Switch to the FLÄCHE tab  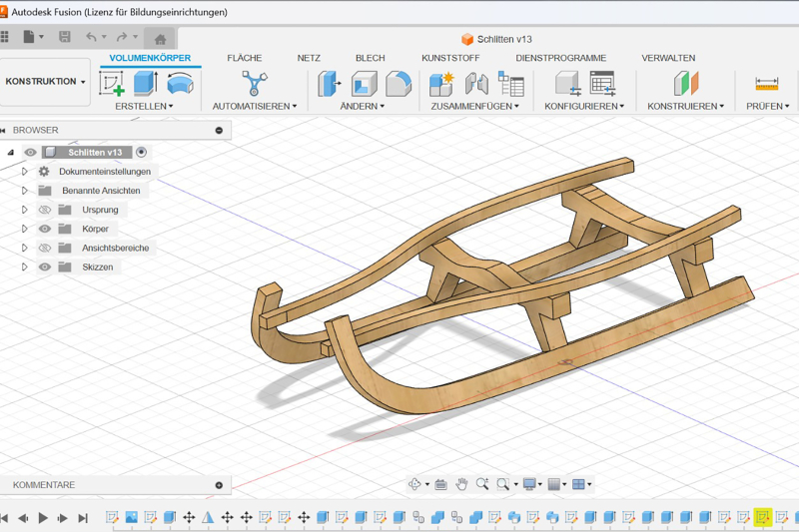click(x=245, y=58)
